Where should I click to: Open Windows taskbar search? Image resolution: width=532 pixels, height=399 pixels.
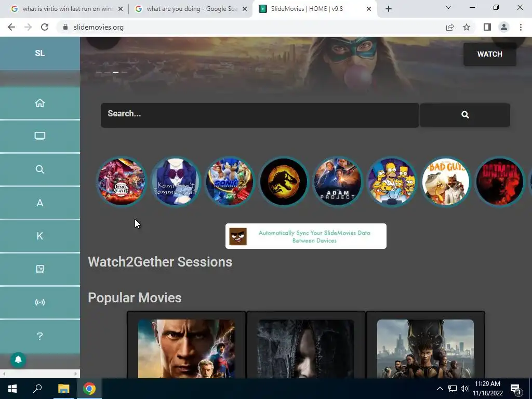pos(37,389)
